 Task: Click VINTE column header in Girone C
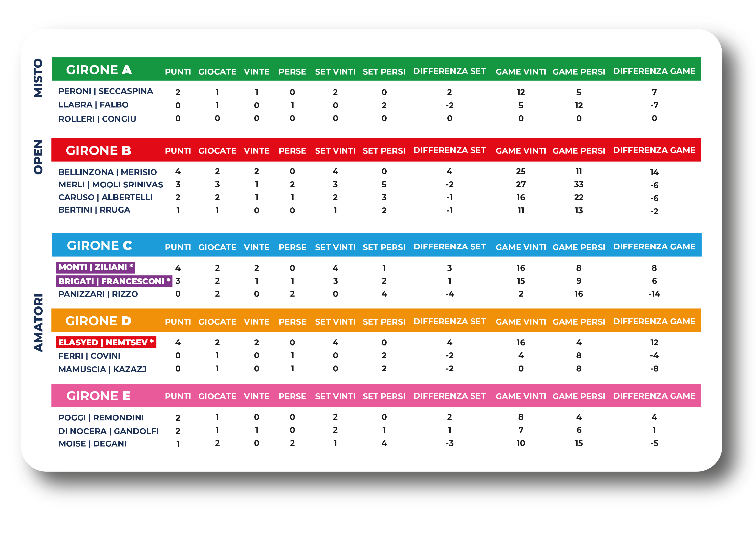pos(257,247)
